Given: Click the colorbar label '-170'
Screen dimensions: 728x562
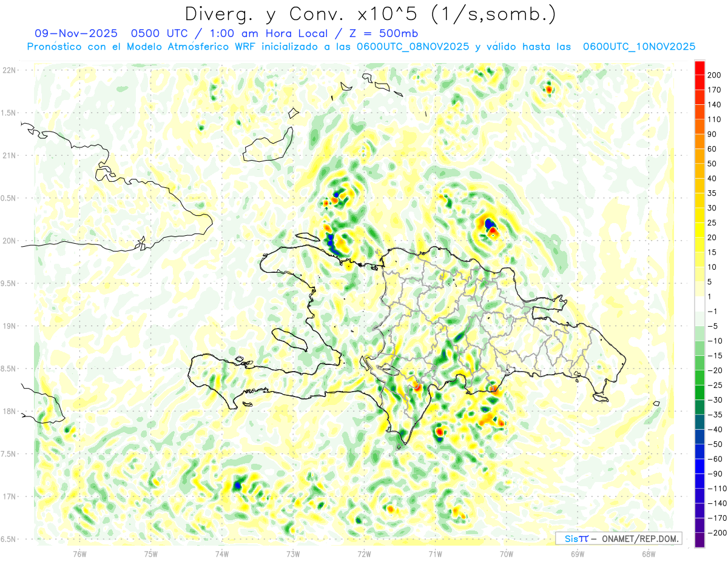Looking at the screenshot, I should point(716,518).
